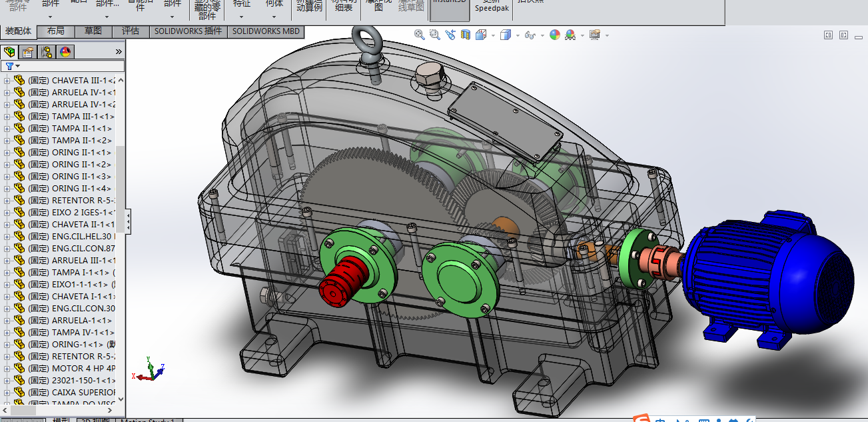
Task: Open the Display Style dropdown arrow
Action: pos(516,35)
